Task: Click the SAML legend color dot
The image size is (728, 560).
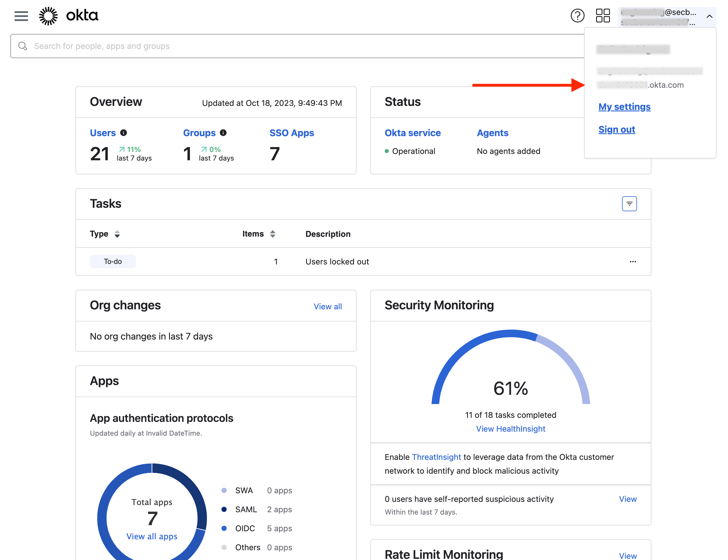Action: click(x=224, y=509)
